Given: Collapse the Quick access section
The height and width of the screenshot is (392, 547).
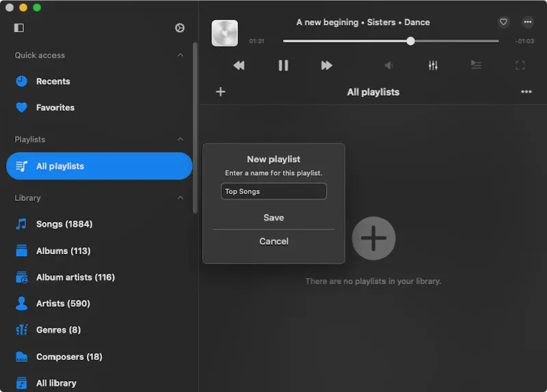Looking at the screenshot, I should [181, 55].
